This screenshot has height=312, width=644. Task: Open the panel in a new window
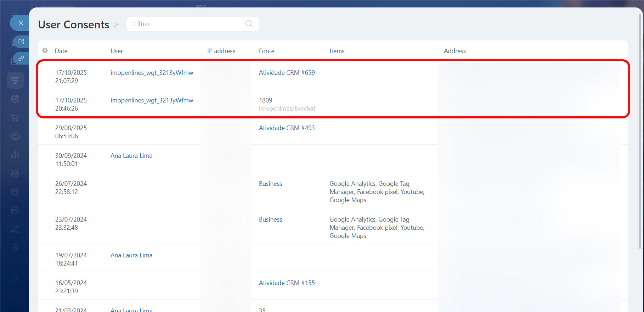tap(21, 42)
